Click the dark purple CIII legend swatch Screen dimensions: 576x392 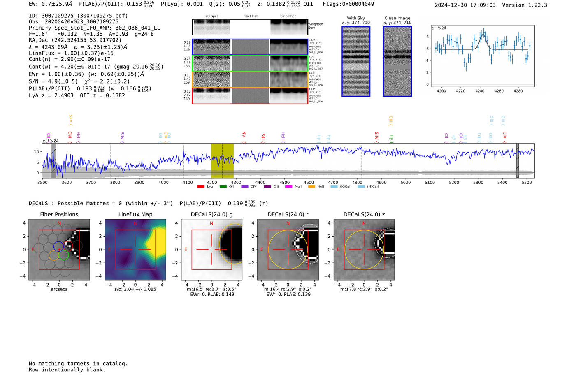[x=267, y=187]
